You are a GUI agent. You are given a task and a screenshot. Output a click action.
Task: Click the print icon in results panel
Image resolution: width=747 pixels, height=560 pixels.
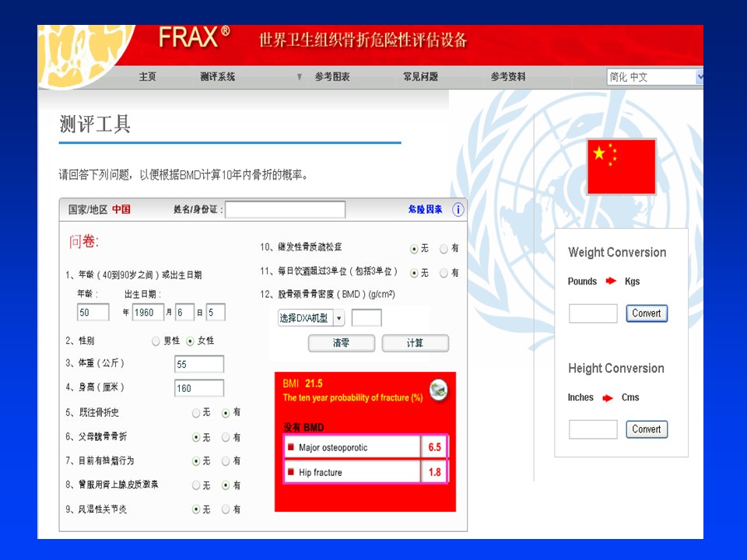(x=438, y=390)
